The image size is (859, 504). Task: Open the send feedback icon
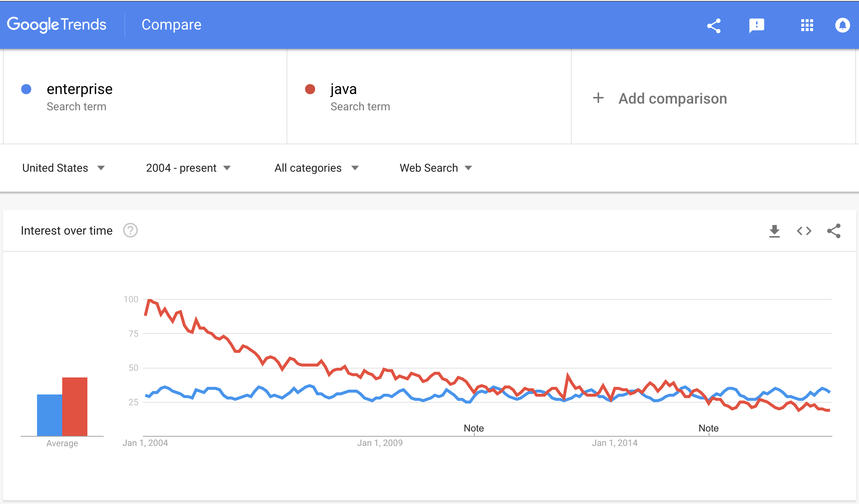(756, 26)
